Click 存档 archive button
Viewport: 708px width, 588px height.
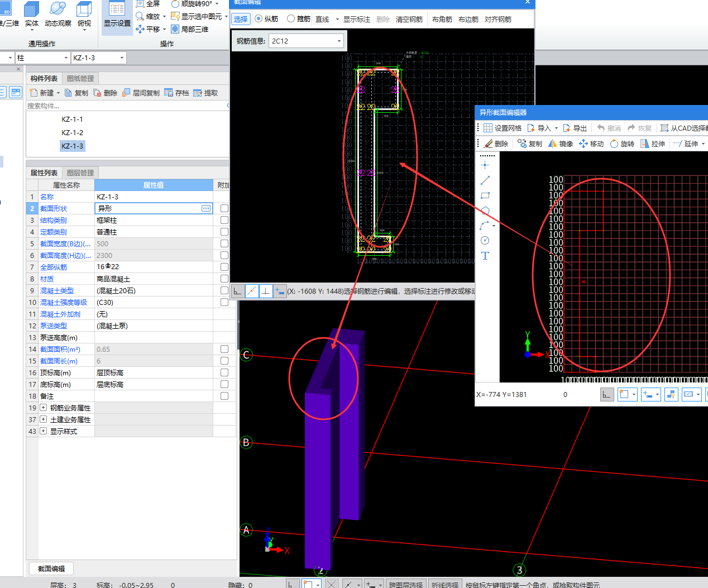177,93
